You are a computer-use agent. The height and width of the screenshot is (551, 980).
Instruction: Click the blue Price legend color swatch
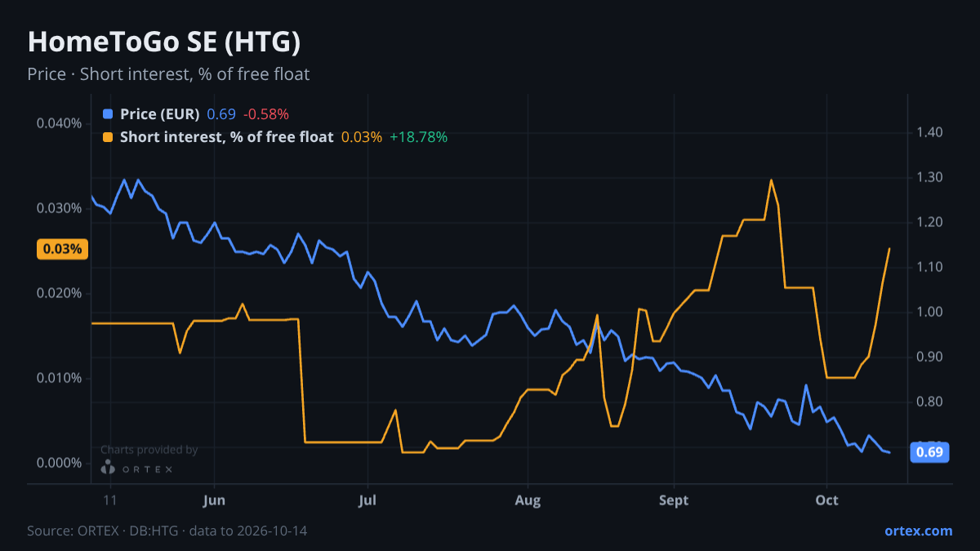pos(108,114)
